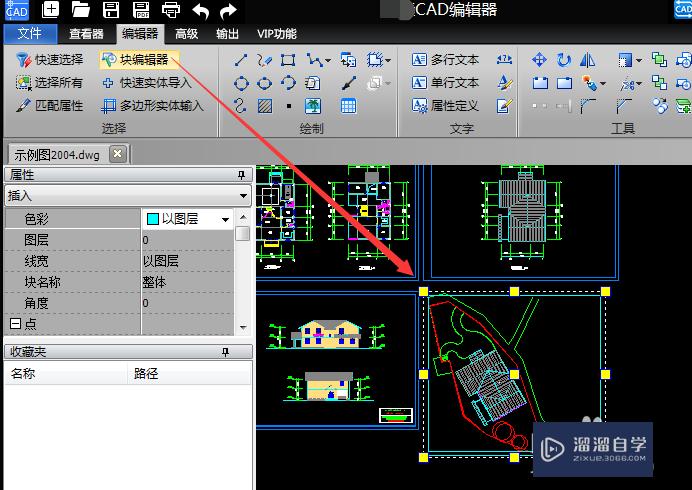Close the 示例图2004.dwg tab
This screenshot has height=490, width=692.
click(x=117, y=154)
